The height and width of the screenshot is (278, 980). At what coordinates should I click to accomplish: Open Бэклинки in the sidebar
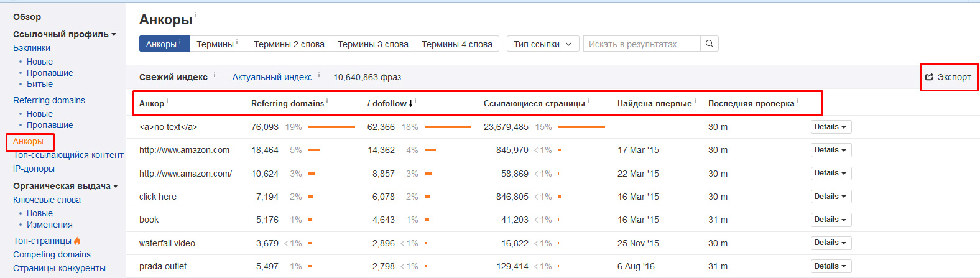(x=32, y=48)
